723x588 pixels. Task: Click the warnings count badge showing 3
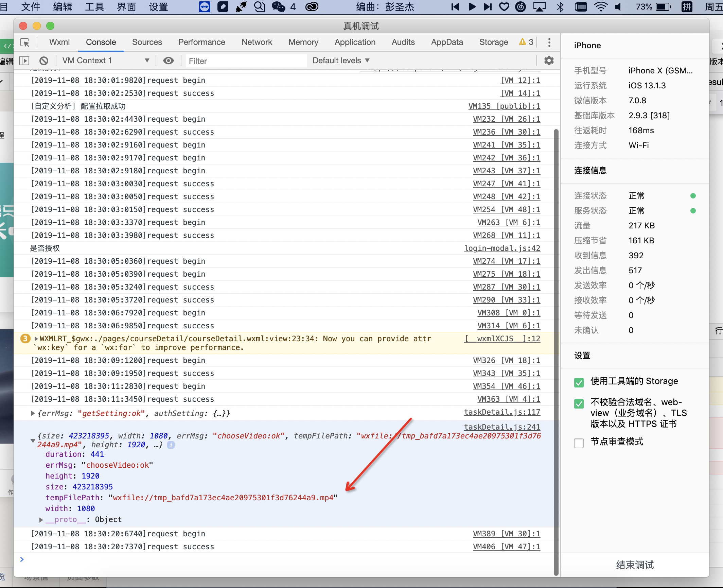click(x=526, y=42)
